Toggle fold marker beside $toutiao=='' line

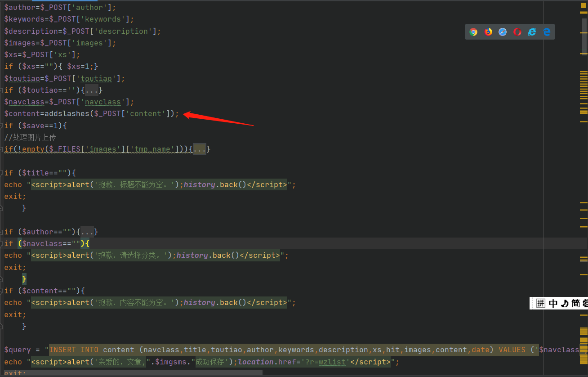click(2, 90)
